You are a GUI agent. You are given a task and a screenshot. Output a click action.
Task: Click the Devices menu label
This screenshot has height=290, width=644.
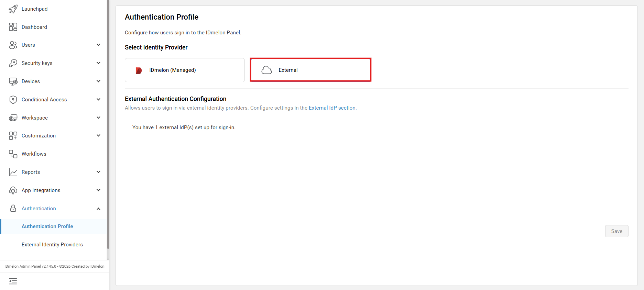(31, 81)
